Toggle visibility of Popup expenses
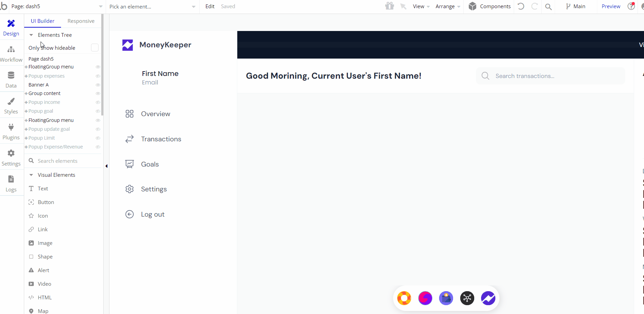This screenshot has height=314, width=644. coord(98,76)
